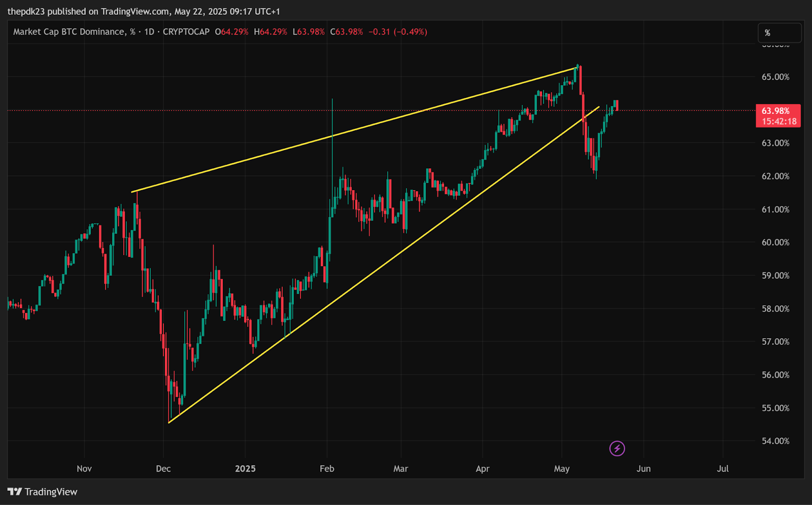Image resolution: width=812 pixels, height=505 pixels.
Task: Click the purple lightning bolt icon
Action: [617, 448]
